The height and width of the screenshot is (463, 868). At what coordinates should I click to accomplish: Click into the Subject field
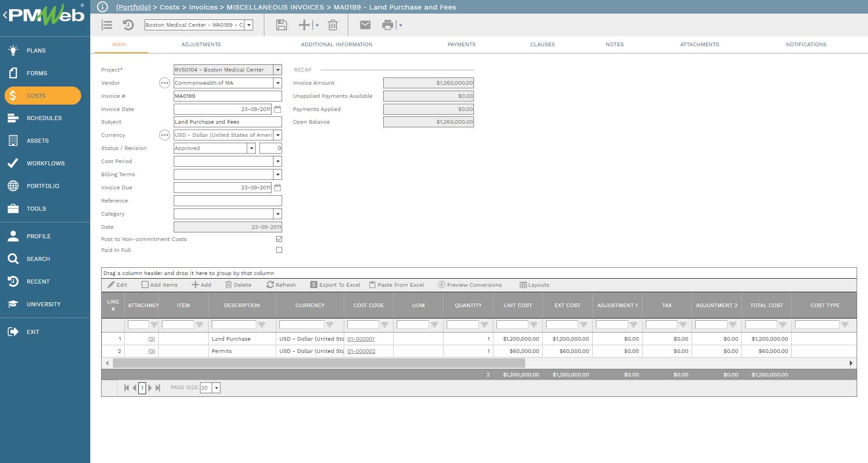[228, 122]
